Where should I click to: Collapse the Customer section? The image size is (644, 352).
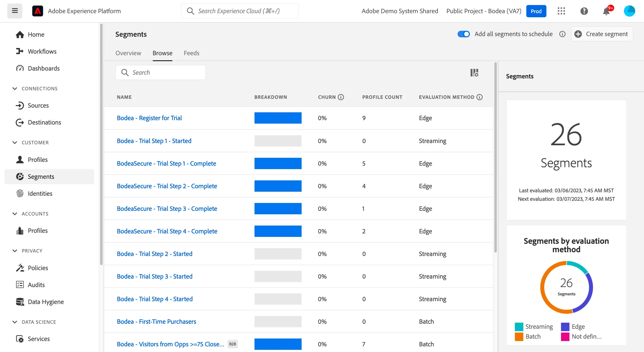[15, 142]
